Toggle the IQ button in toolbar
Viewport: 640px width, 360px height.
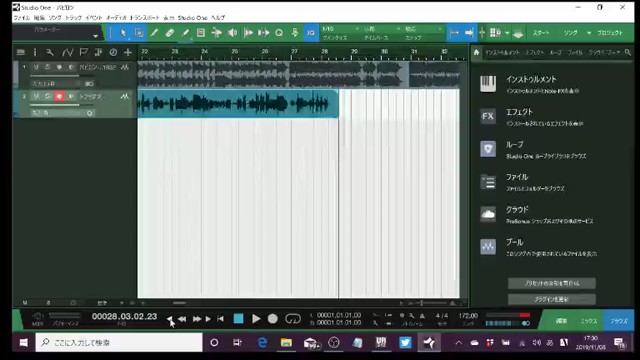pyautogui.click(x=311, y=33)
